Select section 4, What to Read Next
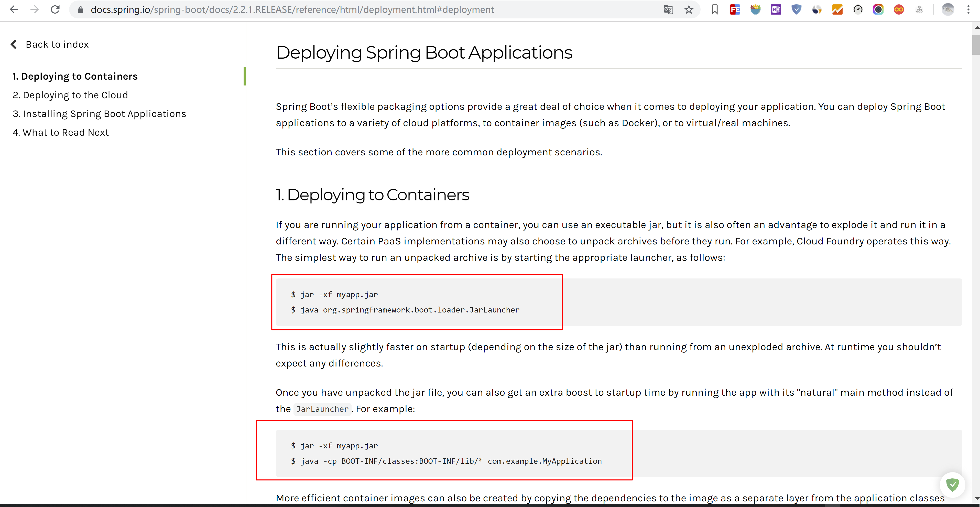 click(60, 132)
